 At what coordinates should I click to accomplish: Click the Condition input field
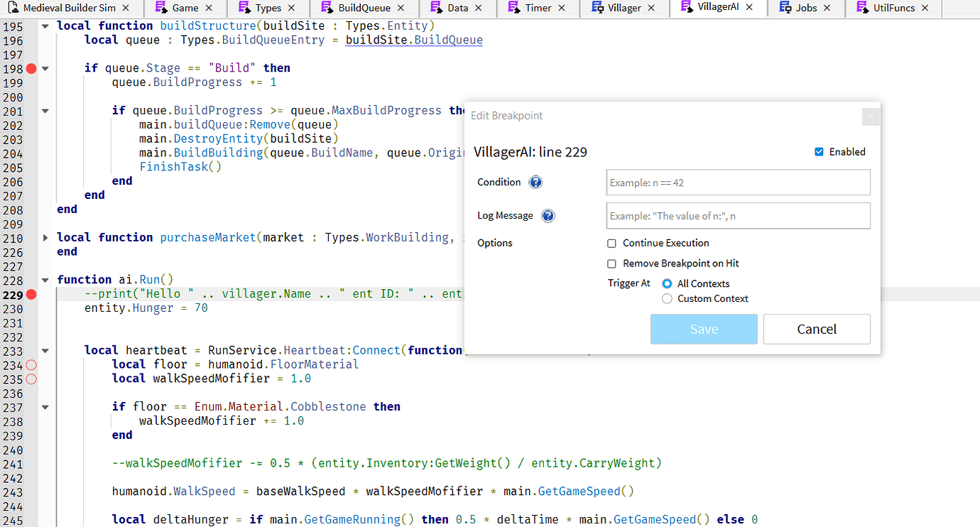pyautogui.click(x=737, y=182)
